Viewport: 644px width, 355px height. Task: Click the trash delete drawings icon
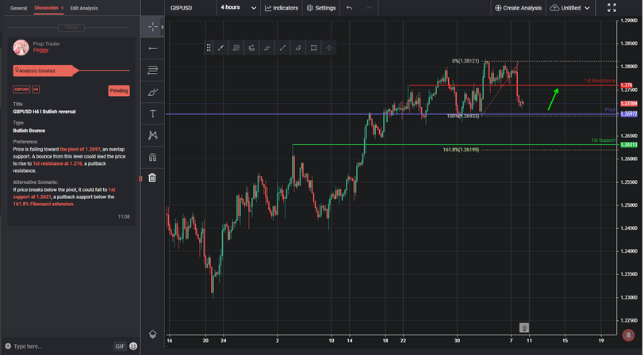[x=152, y=177]
